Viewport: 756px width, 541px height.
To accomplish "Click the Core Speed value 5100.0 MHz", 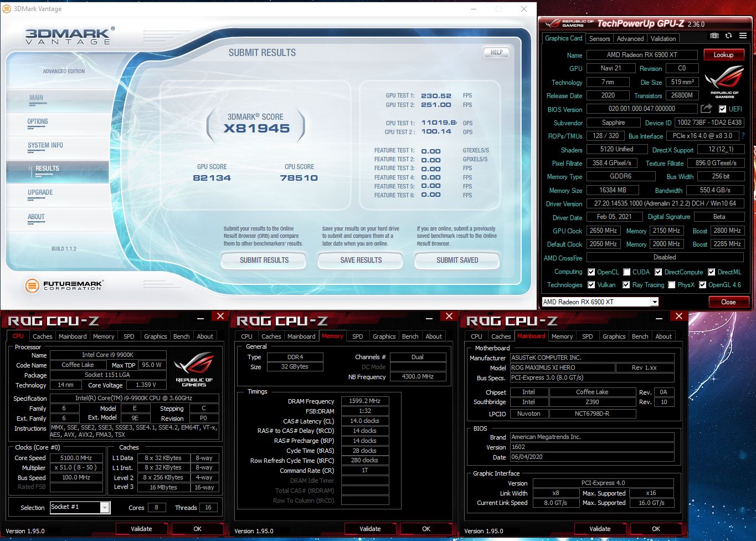I will tap(76, 458).
